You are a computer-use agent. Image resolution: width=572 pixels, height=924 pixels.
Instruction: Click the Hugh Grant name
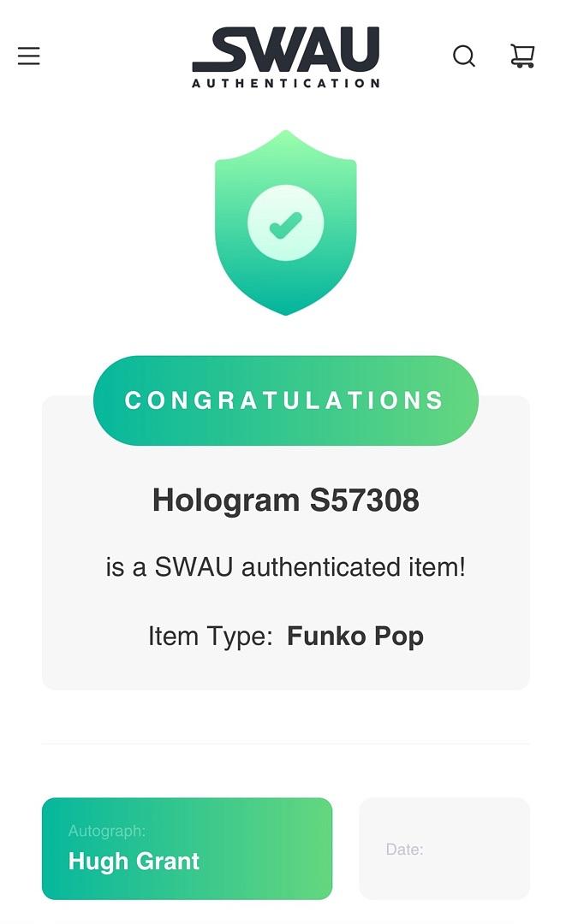[x=134, y=862]
